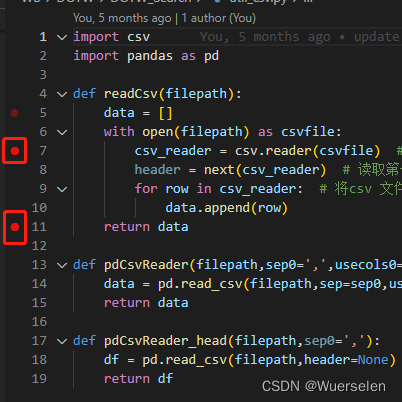The width and height of the screenshot is (402, 402).
Task: Collapse the import block at line 1
Action: (x=62, y=37)
